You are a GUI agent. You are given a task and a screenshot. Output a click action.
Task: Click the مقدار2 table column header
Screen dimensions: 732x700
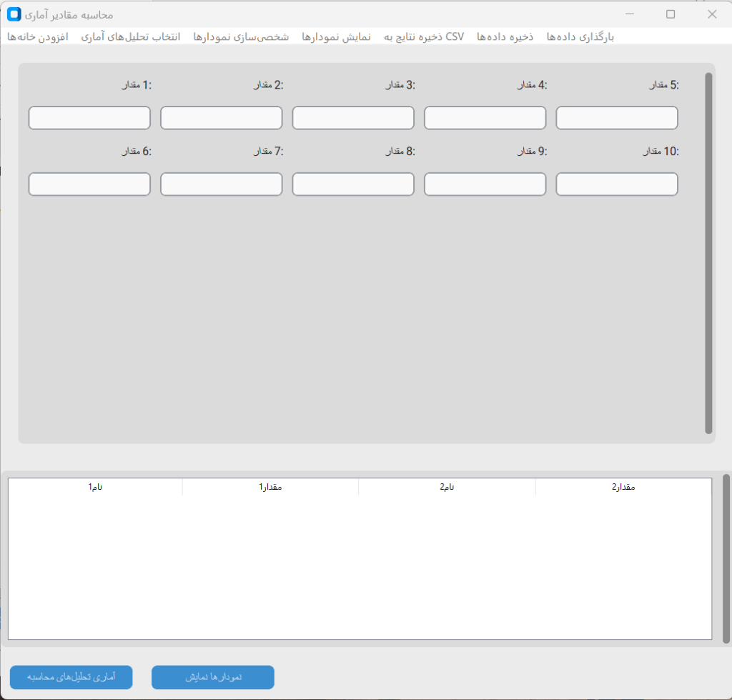623,487
